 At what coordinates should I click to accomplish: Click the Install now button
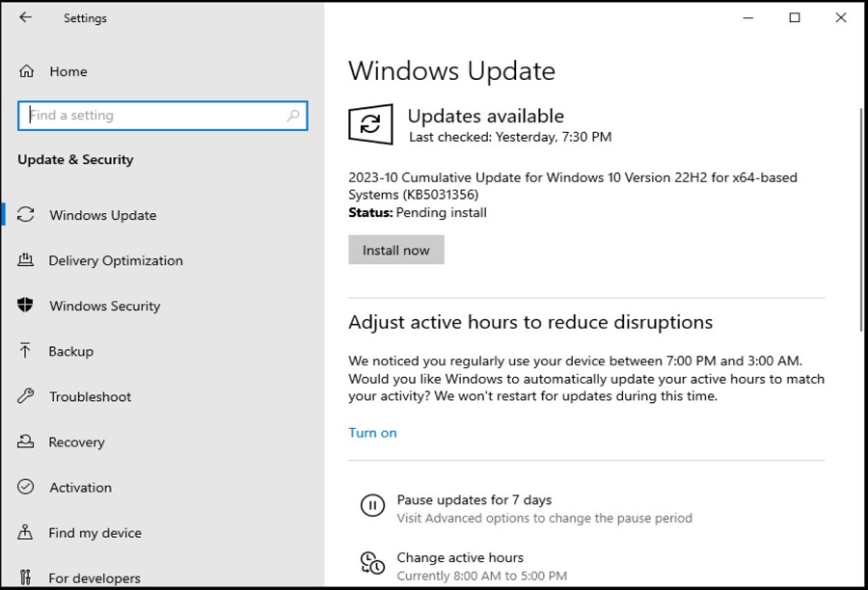coord(395,250)
